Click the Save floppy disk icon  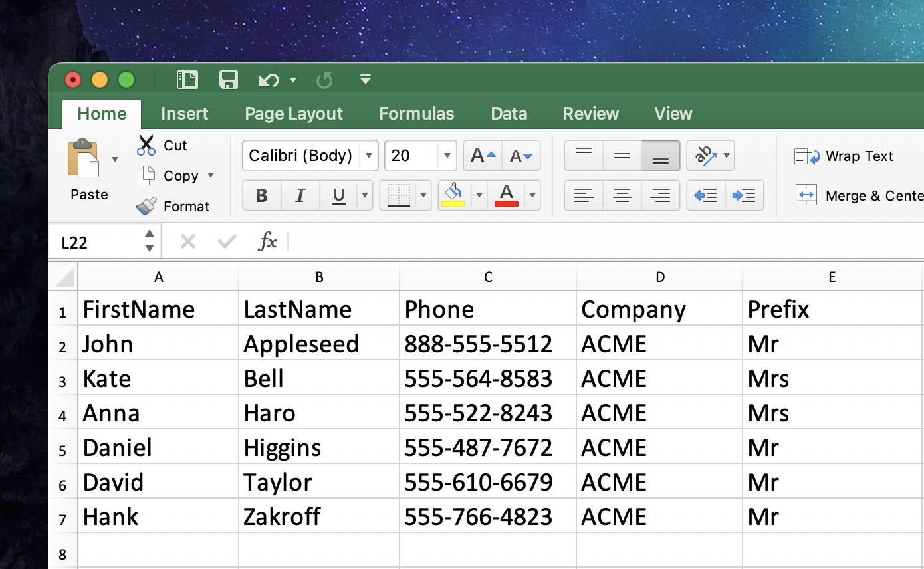click(x=228, y=80)
